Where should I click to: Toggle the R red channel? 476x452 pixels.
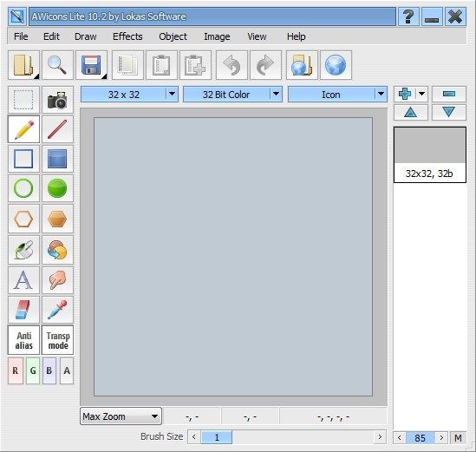point(16,370)
